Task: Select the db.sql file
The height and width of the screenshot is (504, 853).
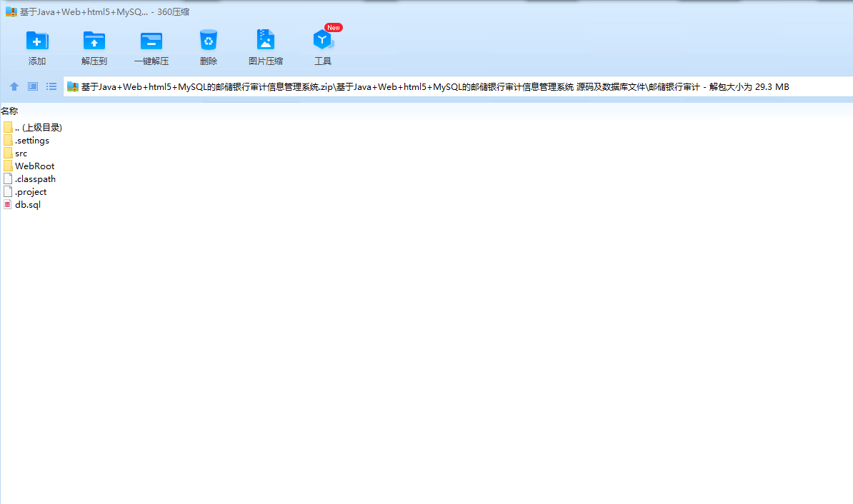Action: (x=22, y=205)
